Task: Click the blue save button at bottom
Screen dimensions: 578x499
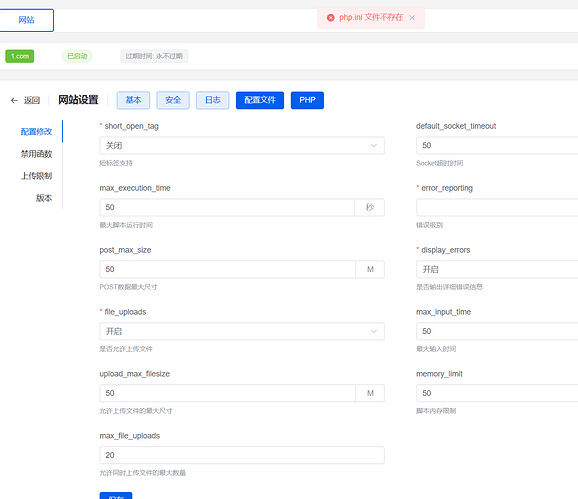Action: point(116,496)
